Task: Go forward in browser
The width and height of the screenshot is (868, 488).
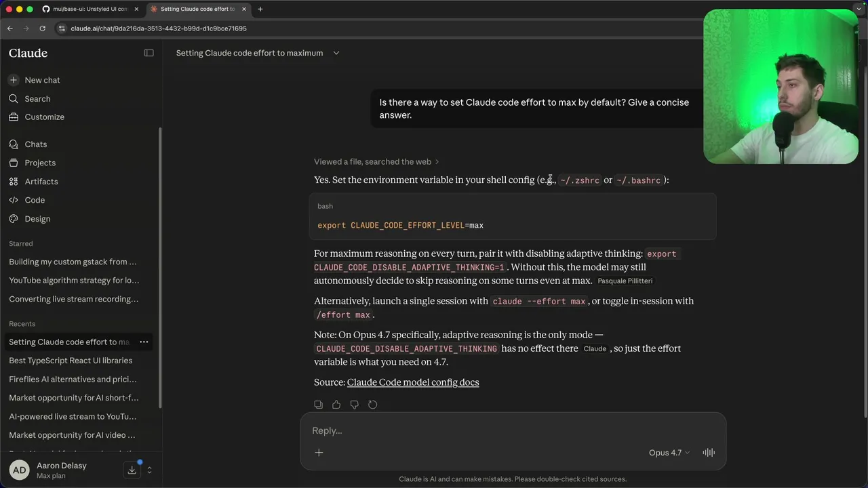Action: click(x=26, y=28)
